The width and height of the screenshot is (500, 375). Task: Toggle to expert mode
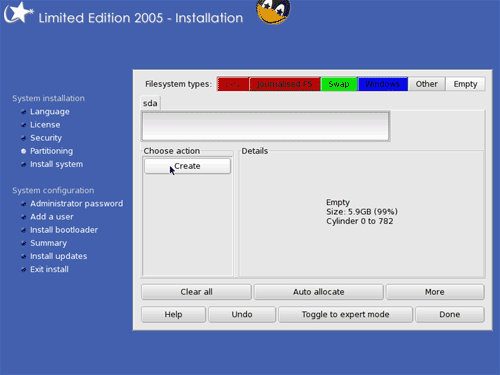click(345, 314)
